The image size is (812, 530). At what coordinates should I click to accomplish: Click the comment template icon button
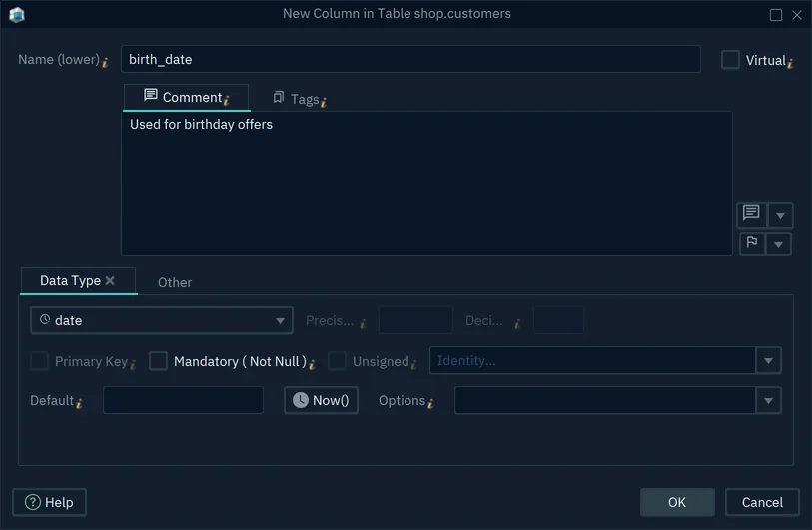click(751, 214)
